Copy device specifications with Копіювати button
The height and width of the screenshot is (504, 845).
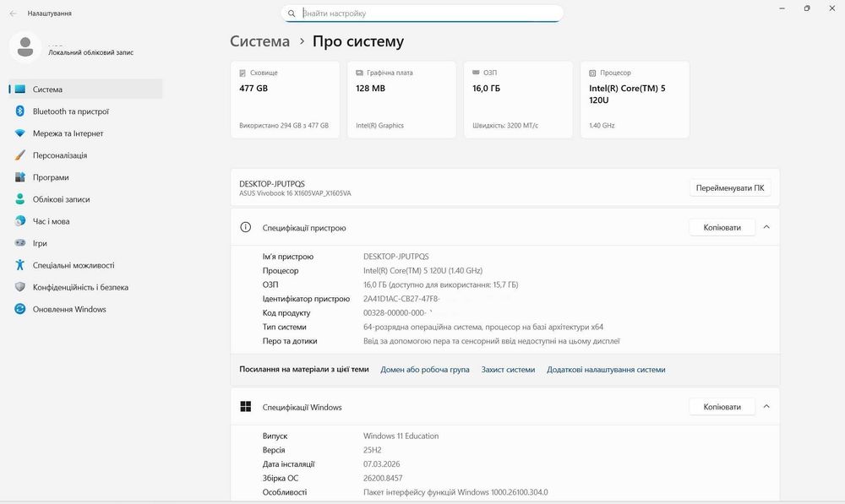722,227
